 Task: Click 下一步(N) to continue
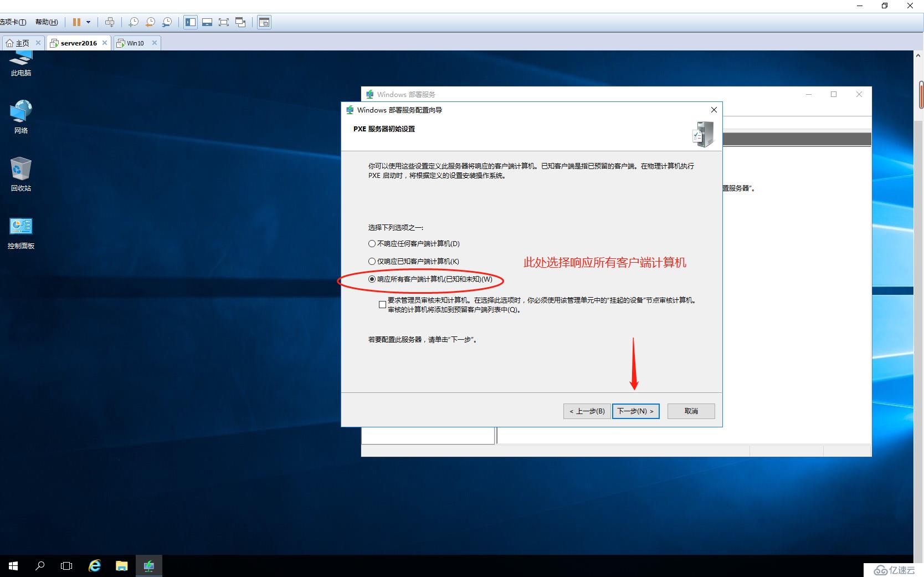click(x=635, y=411)
